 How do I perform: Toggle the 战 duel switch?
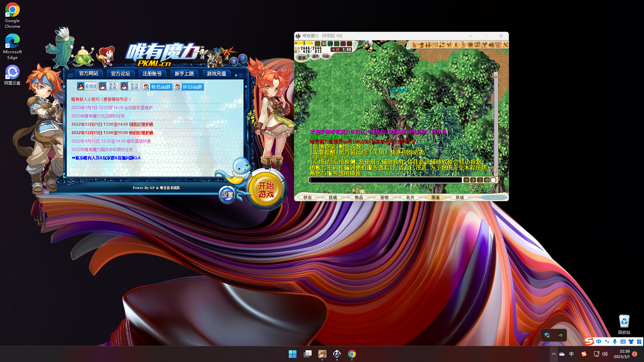[318, 44]
